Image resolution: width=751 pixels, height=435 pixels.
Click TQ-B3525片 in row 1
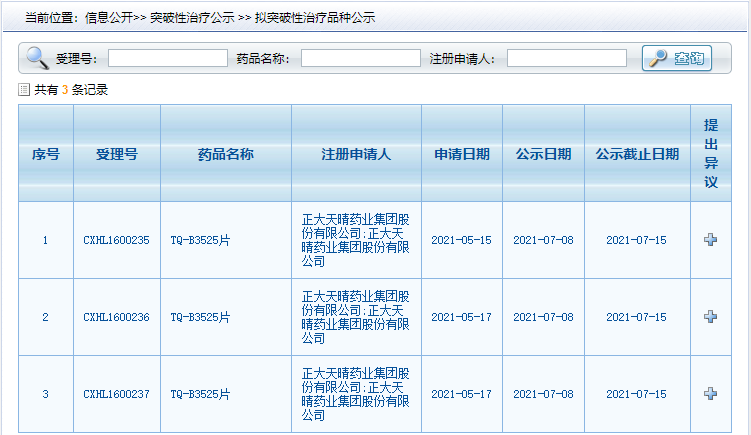point(200,240)
